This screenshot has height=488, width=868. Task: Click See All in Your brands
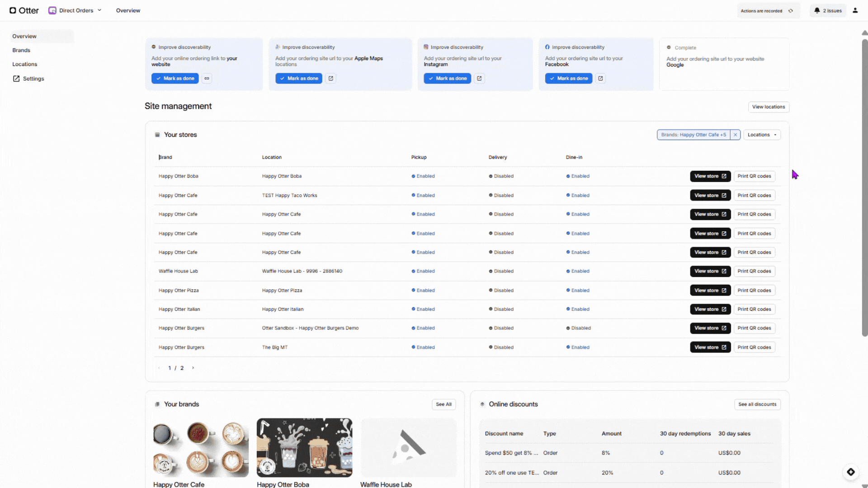pyautogui.click(x=443, y=404)
